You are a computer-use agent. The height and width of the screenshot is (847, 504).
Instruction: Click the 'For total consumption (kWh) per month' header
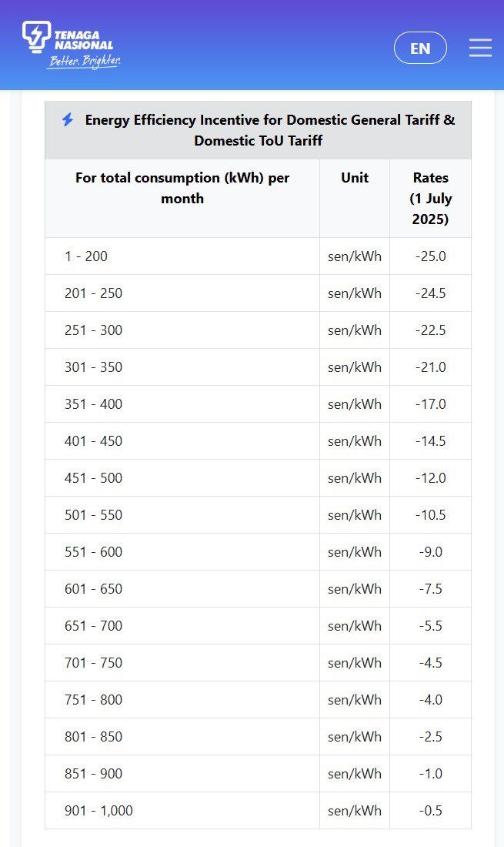pos(182,188)
